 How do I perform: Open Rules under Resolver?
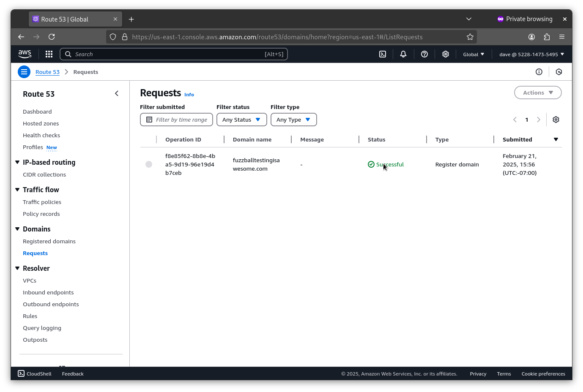click(30, 316)
